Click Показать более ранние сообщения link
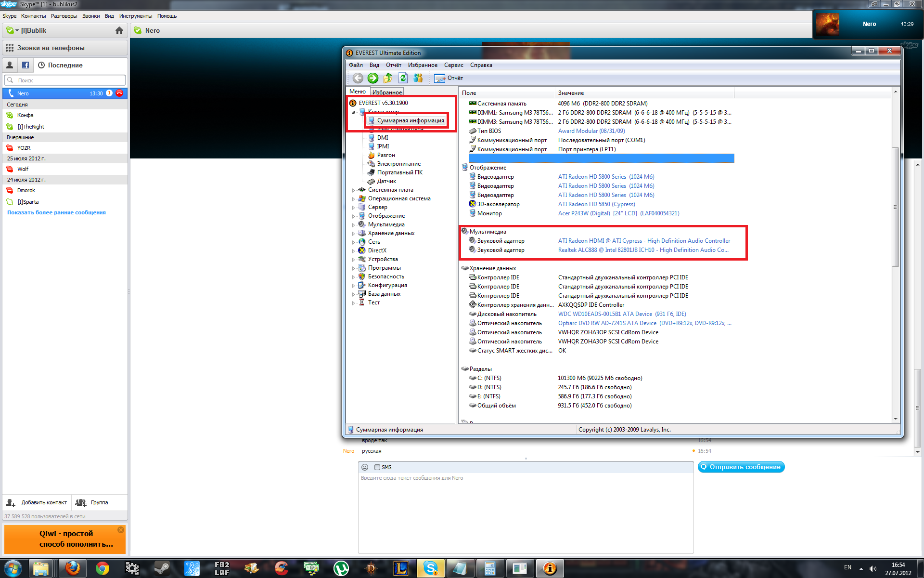Screen dimensions: 924x578 pyautogui.click(x=56, y=212)
